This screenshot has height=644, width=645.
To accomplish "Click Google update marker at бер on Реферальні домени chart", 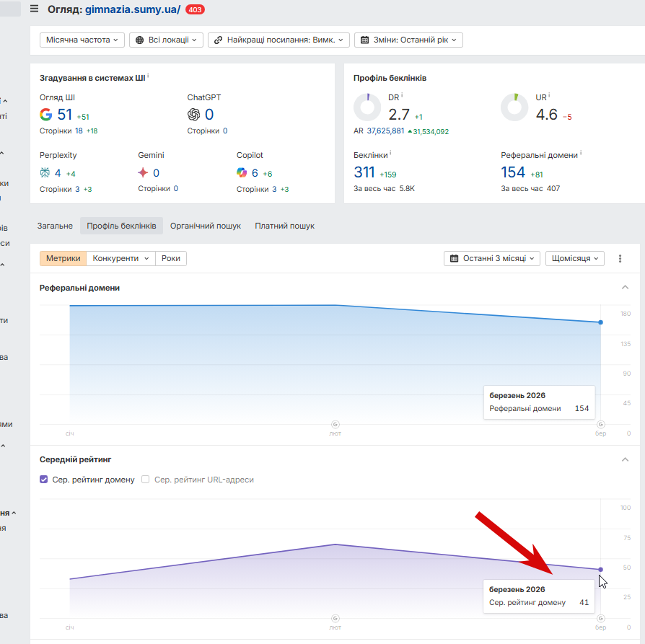I will click(x=600, y=424).
